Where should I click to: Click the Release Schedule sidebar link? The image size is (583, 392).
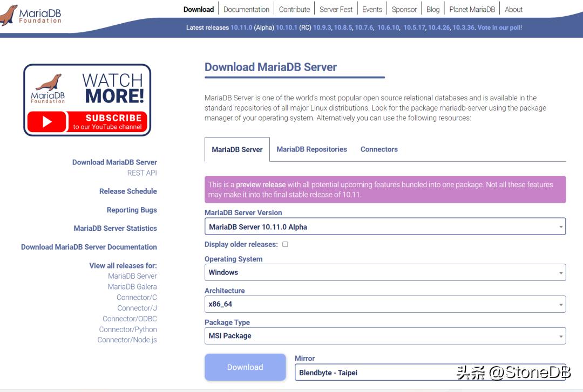pos(127,191)
